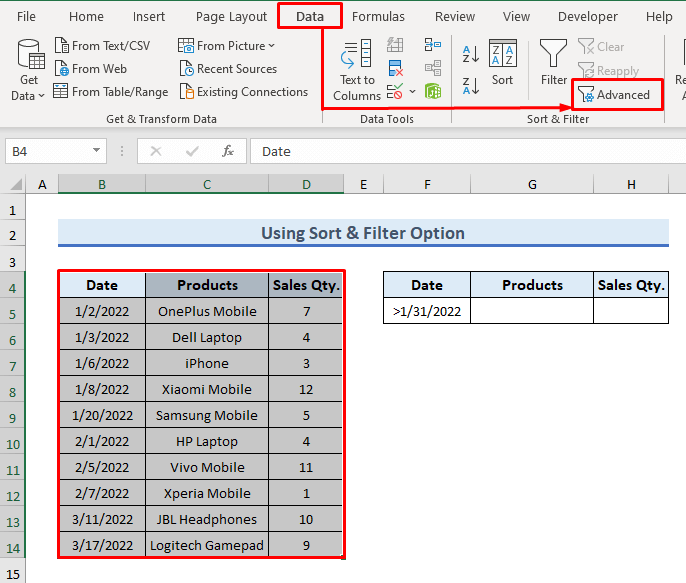This screenshot has height=583, width=686.
Task: Sort descending with the Z to A icon
Action: point(468,82)
